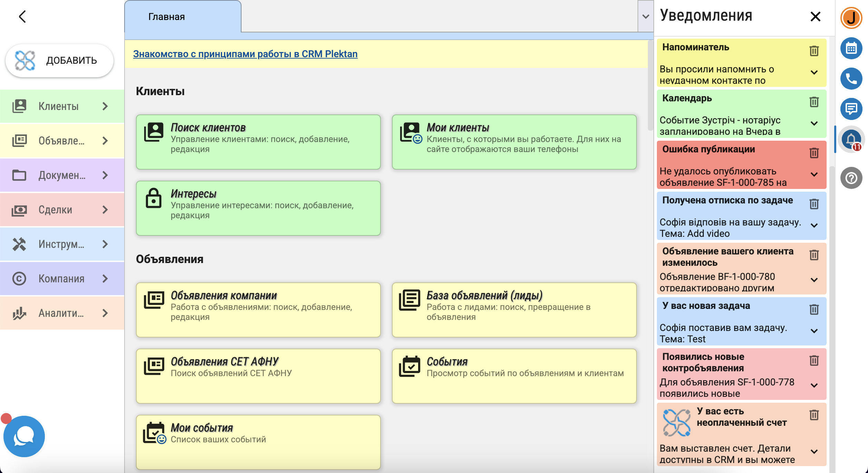
Task: Expand the У вас новая задача notification
Action: tap(814, 331)
